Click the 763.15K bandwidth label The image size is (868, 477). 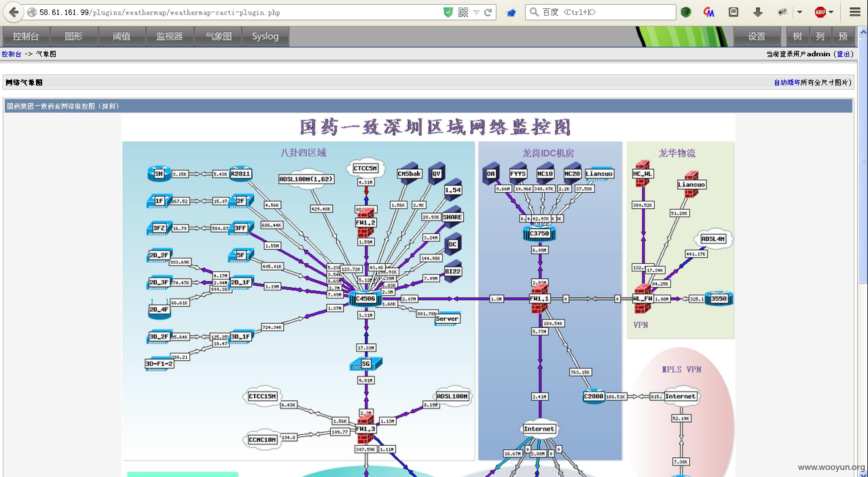(x=580, y=372)
